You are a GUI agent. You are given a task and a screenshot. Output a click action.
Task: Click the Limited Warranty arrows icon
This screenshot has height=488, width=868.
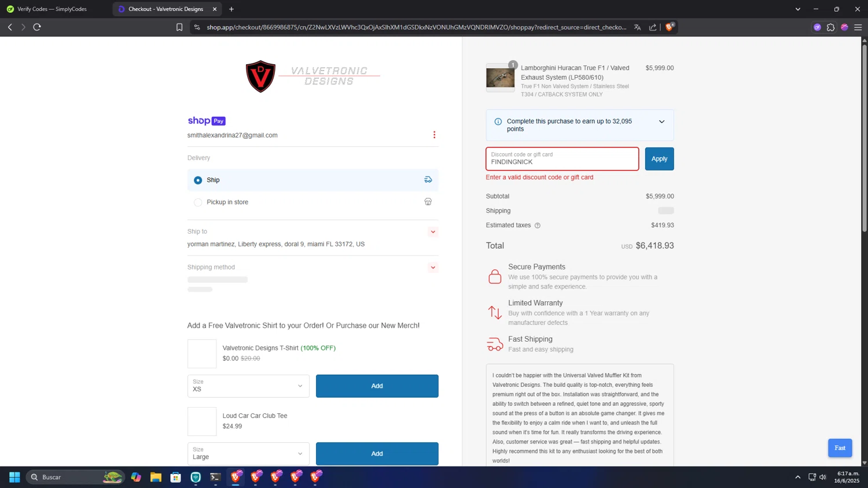(x=495, y=312)
